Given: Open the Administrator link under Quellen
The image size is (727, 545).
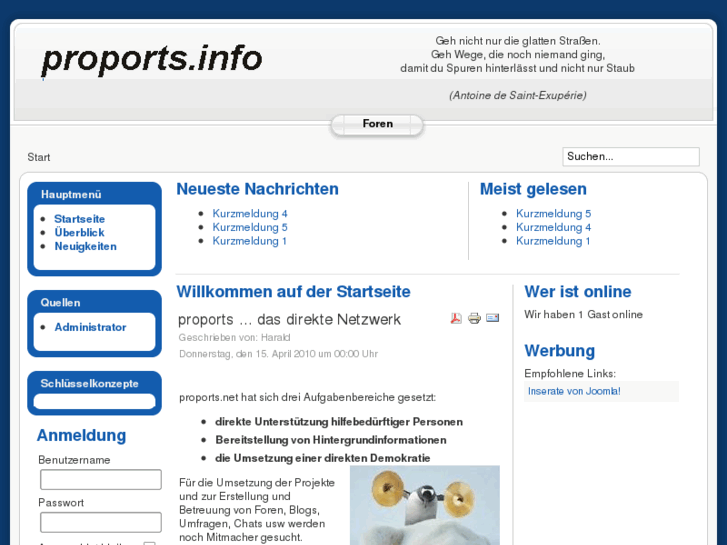Looking at the screenshot, I should [x=90, y=327].
